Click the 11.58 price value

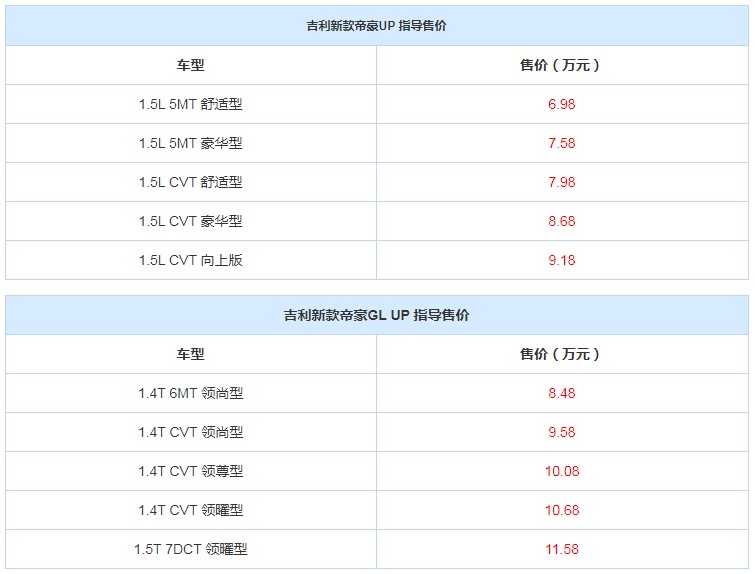(x=561, y=549)
